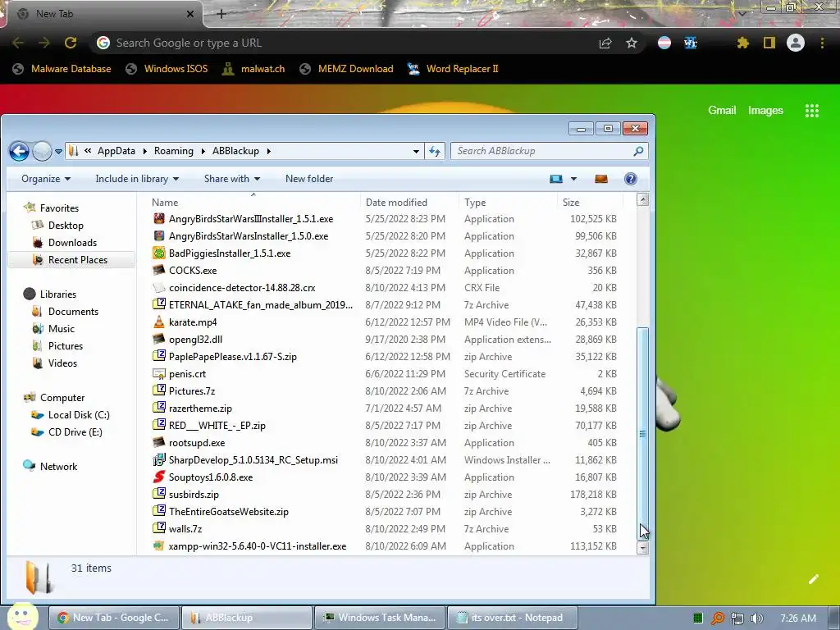This screenshot has height=630, width=840.
Task: Open Music library in the sidebar
Action: pos(61,329)
